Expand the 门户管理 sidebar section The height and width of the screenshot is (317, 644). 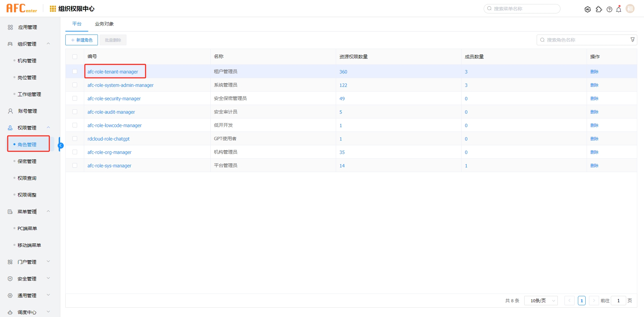coord(48,262)
